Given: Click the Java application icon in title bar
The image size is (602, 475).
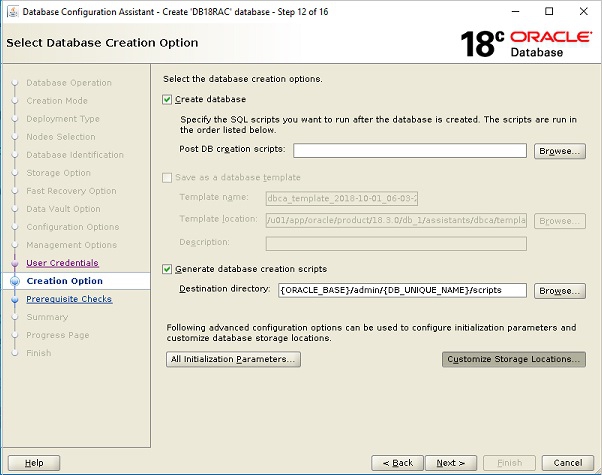Looking at the screenshot, I should click(x=13, y=12).
